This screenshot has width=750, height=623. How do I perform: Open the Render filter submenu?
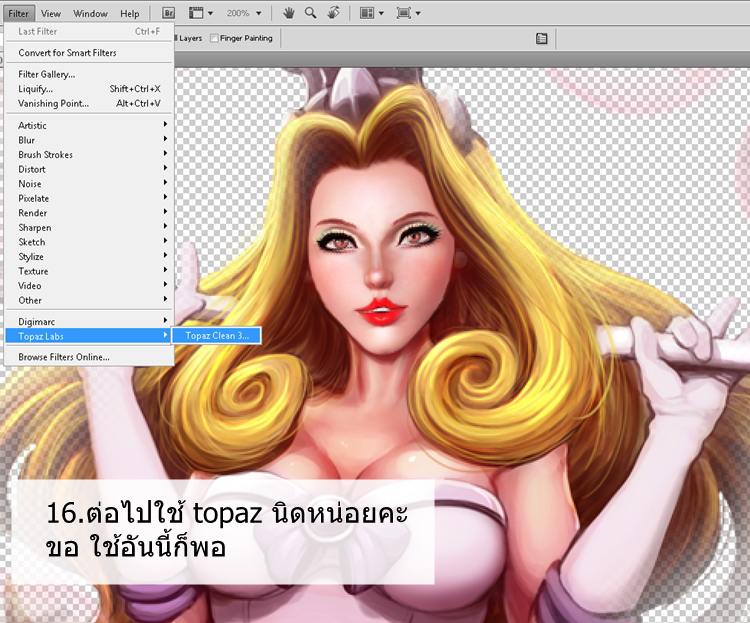click(89, 213)
